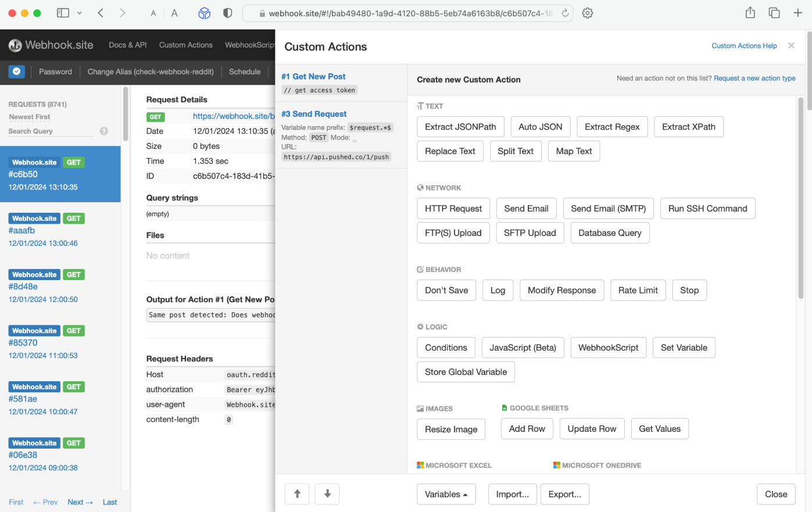This screenshot has width=812, height=512.
Task: Go forward with the browser forward arrow
Action: 122,13
